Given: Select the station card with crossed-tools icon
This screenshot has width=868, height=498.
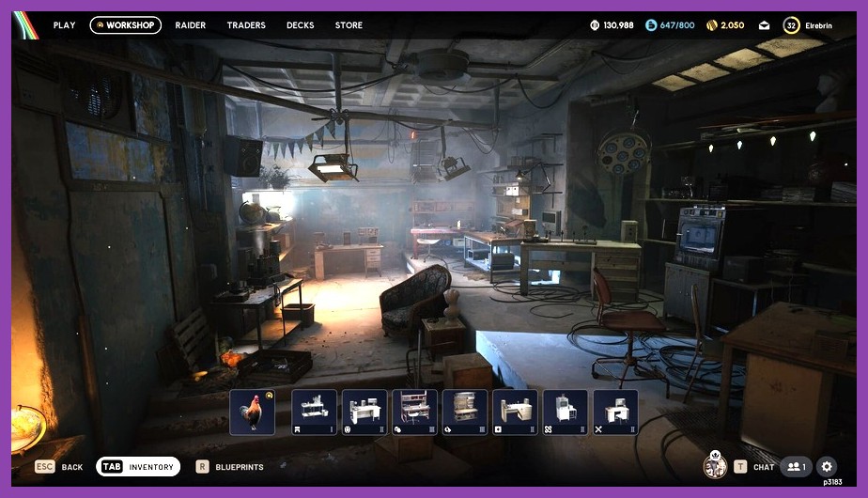Looking at the screenshot, I should (x=615, y=412).
